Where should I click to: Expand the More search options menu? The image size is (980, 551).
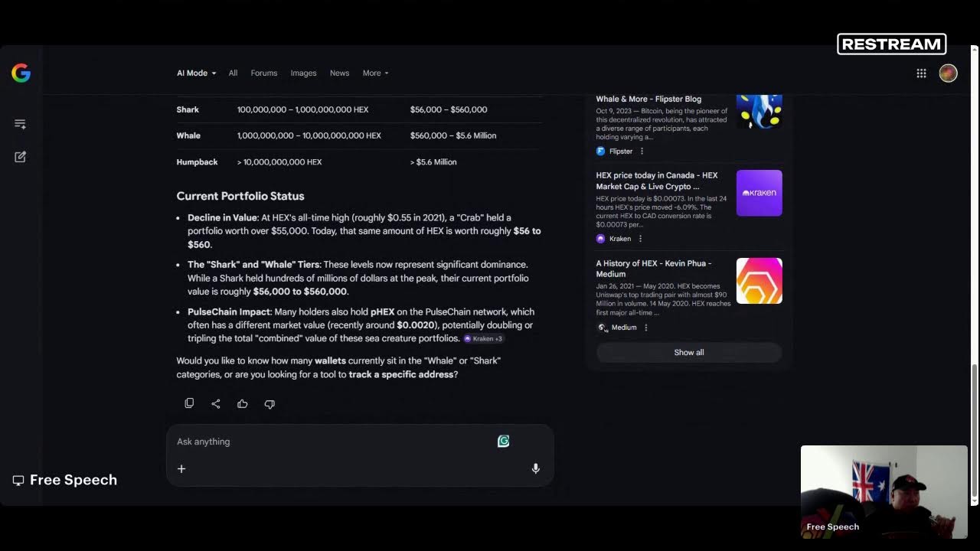pos(375,73)
